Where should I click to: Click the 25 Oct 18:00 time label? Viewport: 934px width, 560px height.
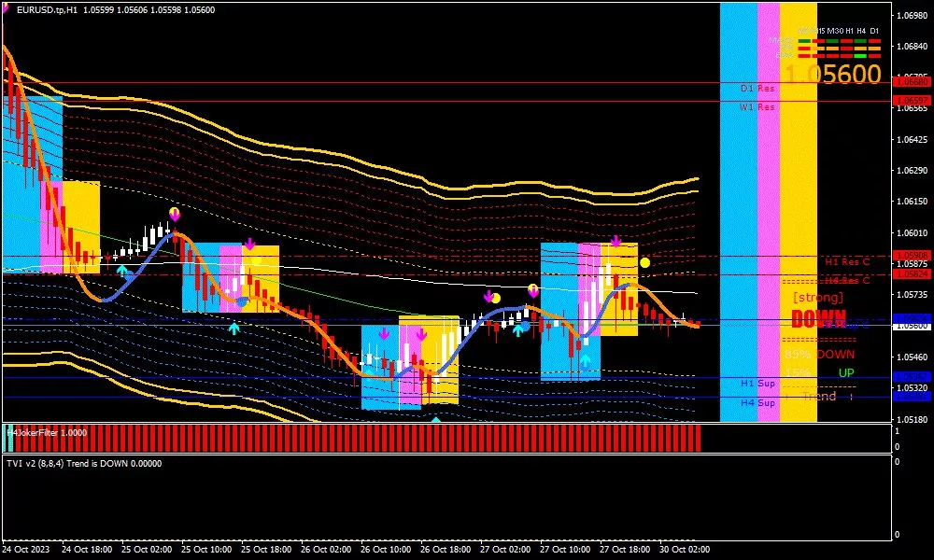tap(266, 550)
